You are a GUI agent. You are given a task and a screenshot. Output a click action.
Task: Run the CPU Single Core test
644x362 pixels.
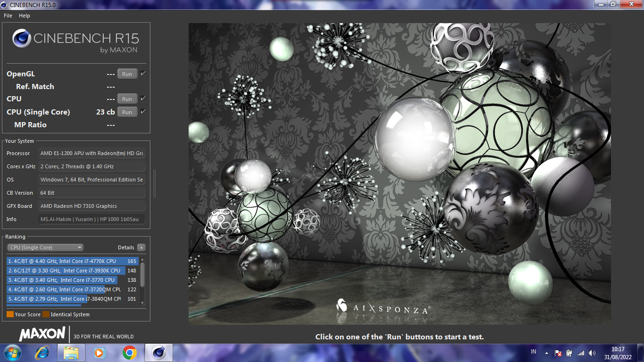click(127, 112)
